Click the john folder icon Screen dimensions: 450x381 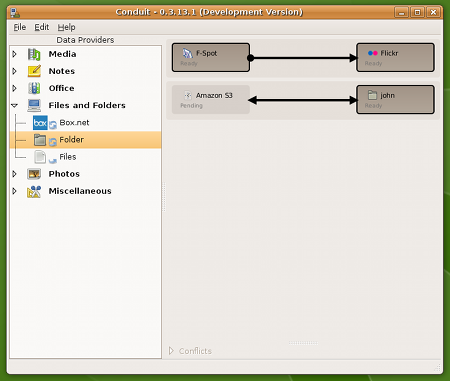click(372, 95)
